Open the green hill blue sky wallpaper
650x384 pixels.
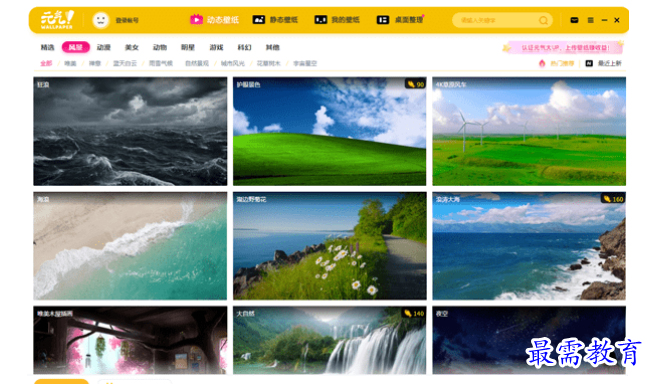click(330, 131)
